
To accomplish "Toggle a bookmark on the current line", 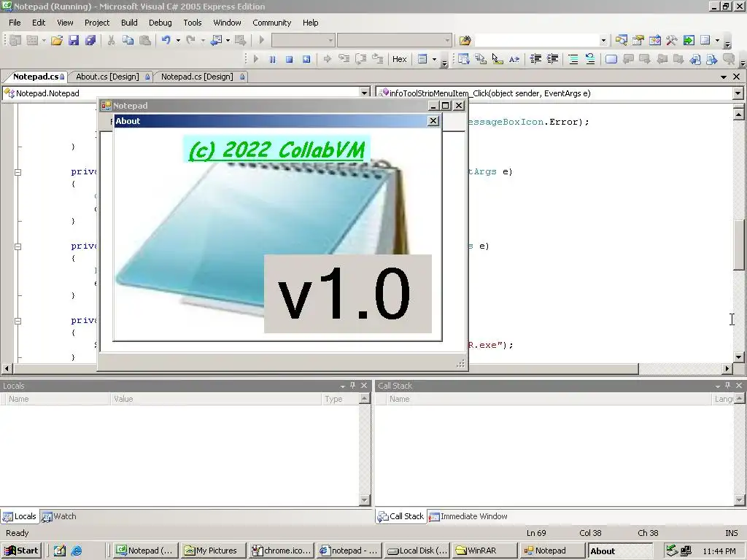I will (x=611, y=59).
